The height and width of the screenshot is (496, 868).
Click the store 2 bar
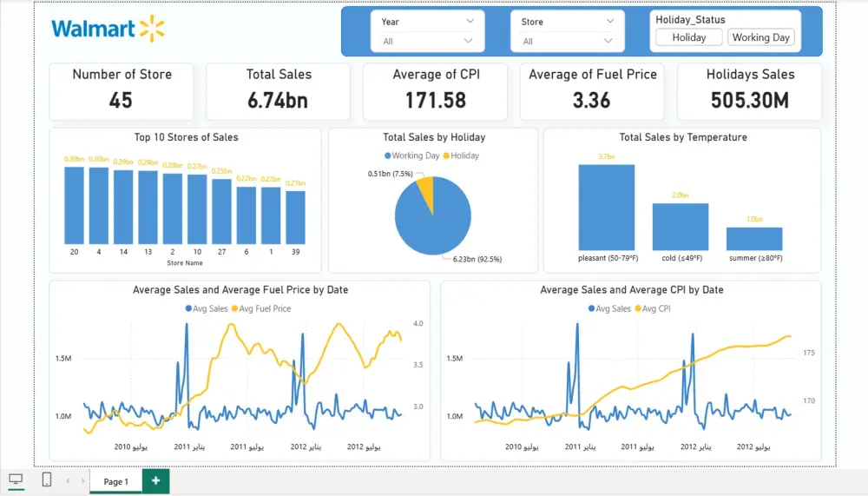173,209
